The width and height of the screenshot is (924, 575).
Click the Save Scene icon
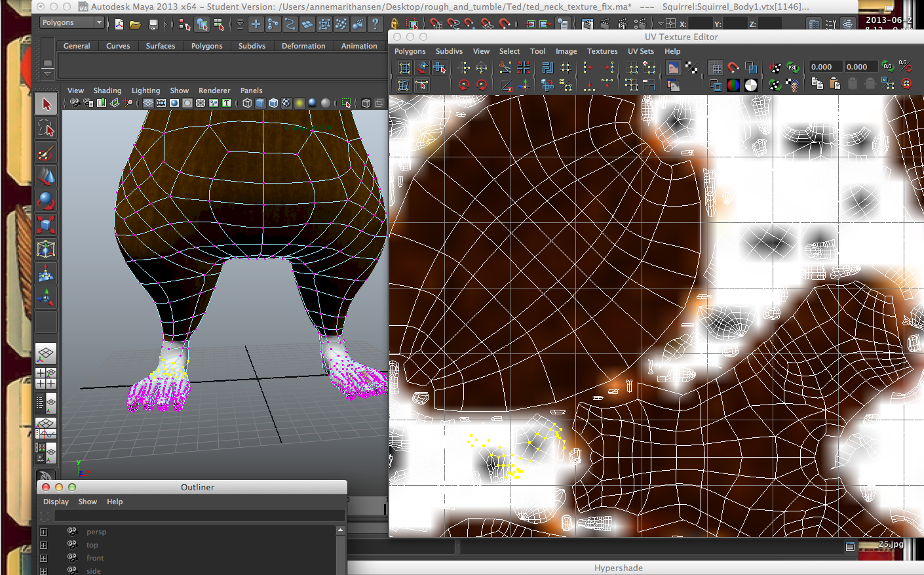coord(153,25)
